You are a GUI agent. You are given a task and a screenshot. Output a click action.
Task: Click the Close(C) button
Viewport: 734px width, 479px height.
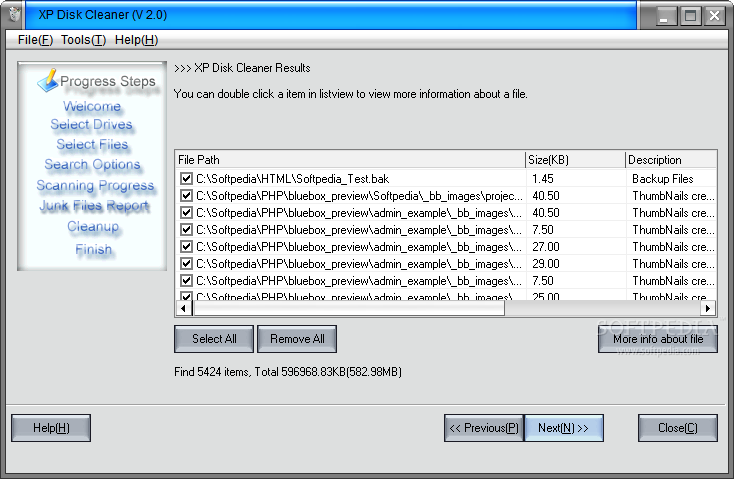point(678,428)
